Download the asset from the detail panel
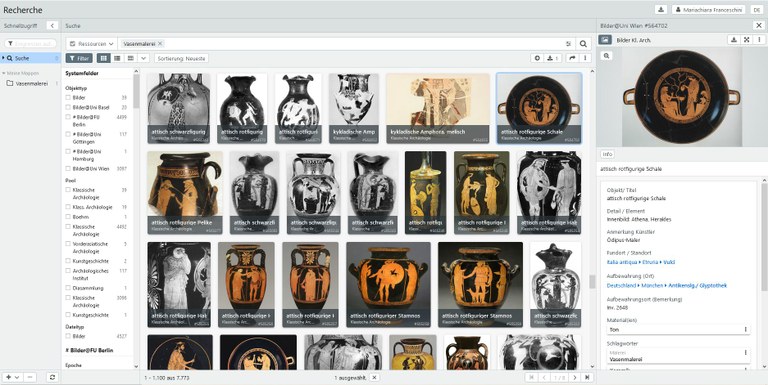This screenshot has height=385, width=768. [733, 40]
